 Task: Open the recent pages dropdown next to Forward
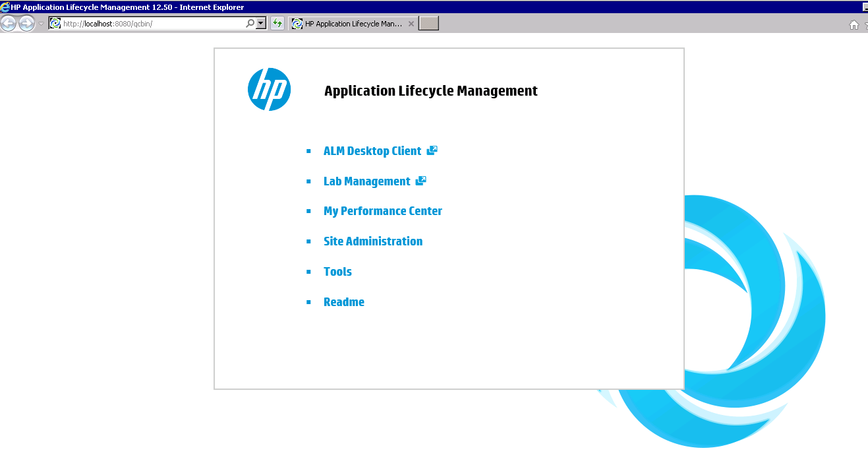pos(41,24)
